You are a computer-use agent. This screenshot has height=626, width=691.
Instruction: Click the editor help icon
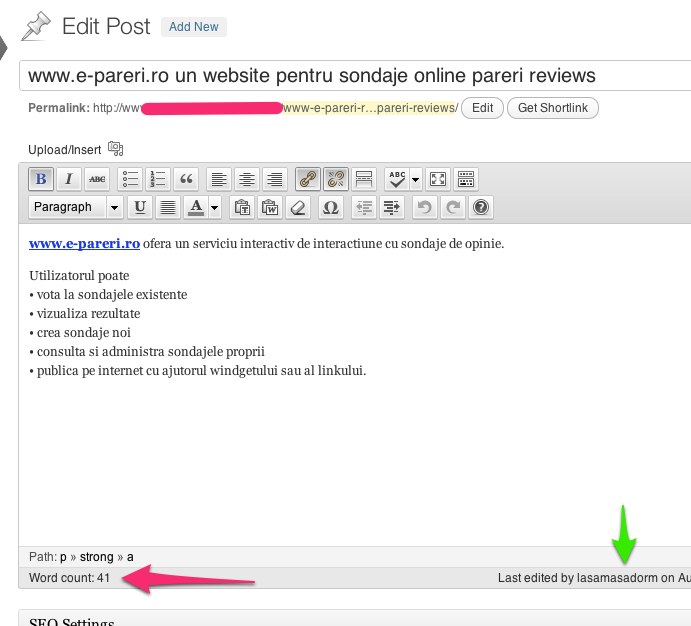tap(481, 207)
